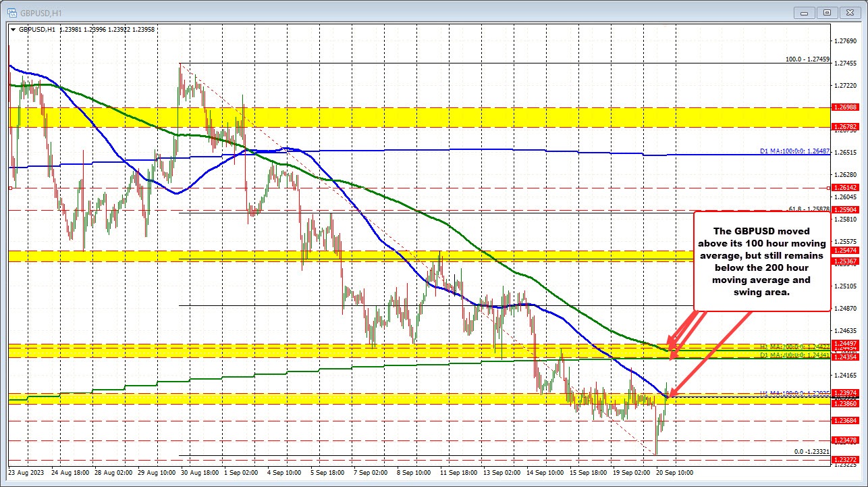Click the chart symbol icon in the title bar
This screenshot has height=487, width=868.
(x=12, y=12)
